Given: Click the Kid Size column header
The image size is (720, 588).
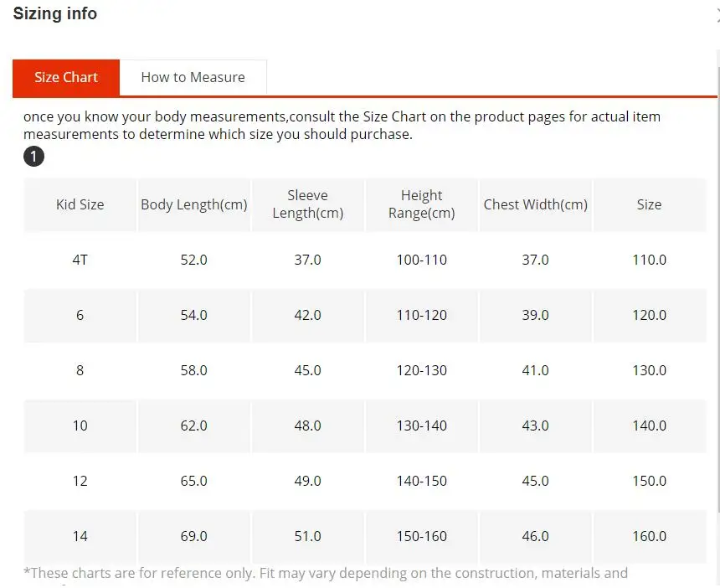Looking at the screenshot, I should tap(80, 204).
